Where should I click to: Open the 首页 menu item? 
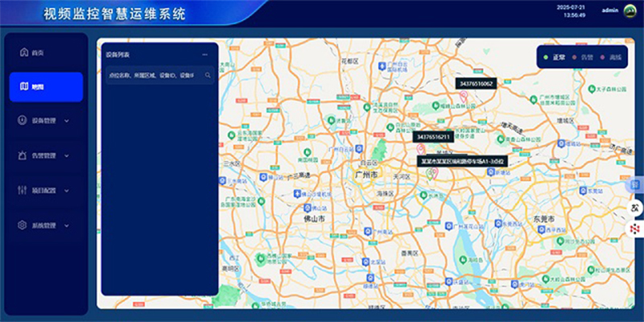click(38, 52)
